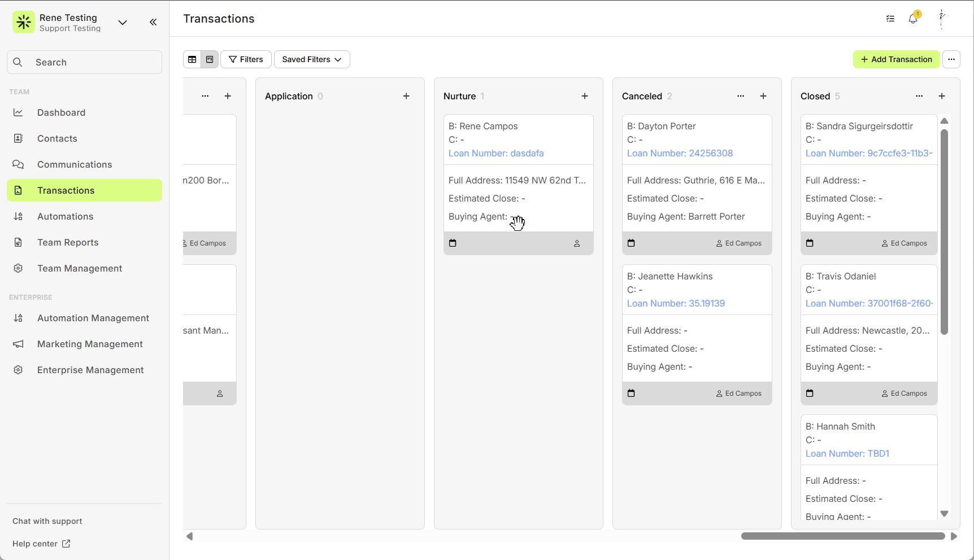This screenshot has height=560, width=974.
Task: Open the notifications bell
Action: [x=913, y=19]
